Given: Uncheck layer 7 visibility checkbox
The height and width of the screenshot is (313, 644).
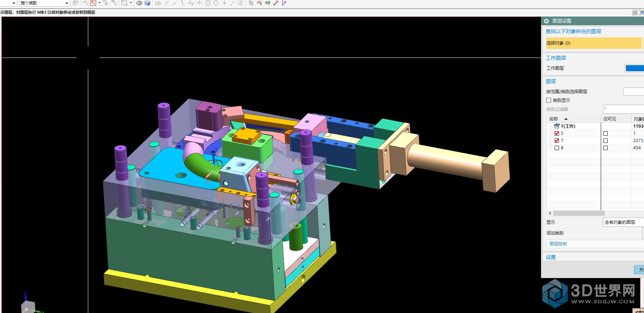Looking at the screenshot, I should tap(557, 141).
